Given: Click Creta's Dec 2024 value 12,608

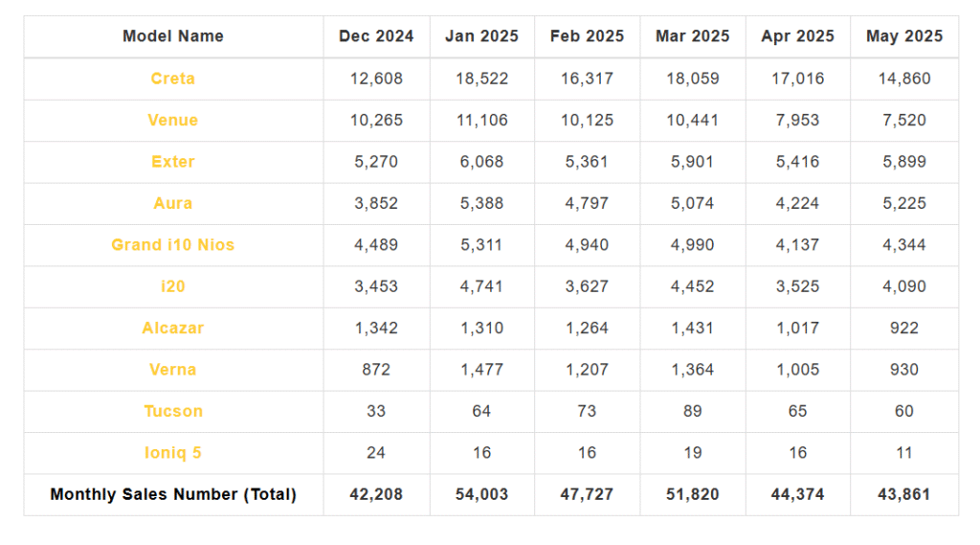Looking at the screenshot, I should 376,79.
